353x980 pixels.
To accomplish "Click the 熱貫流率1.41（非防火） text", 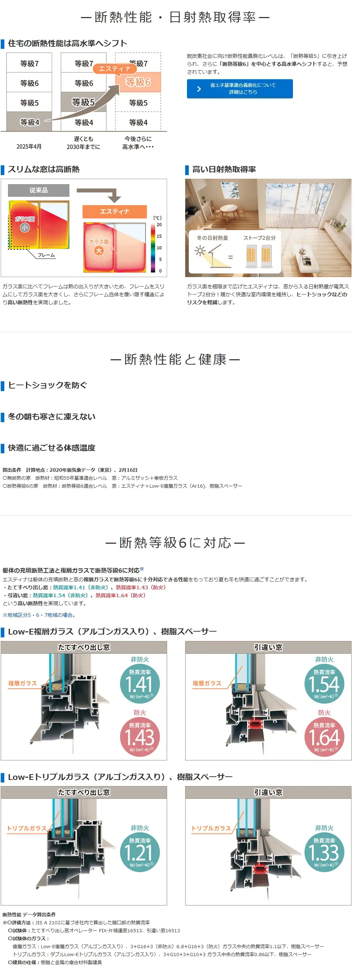I will click(81, 587).
